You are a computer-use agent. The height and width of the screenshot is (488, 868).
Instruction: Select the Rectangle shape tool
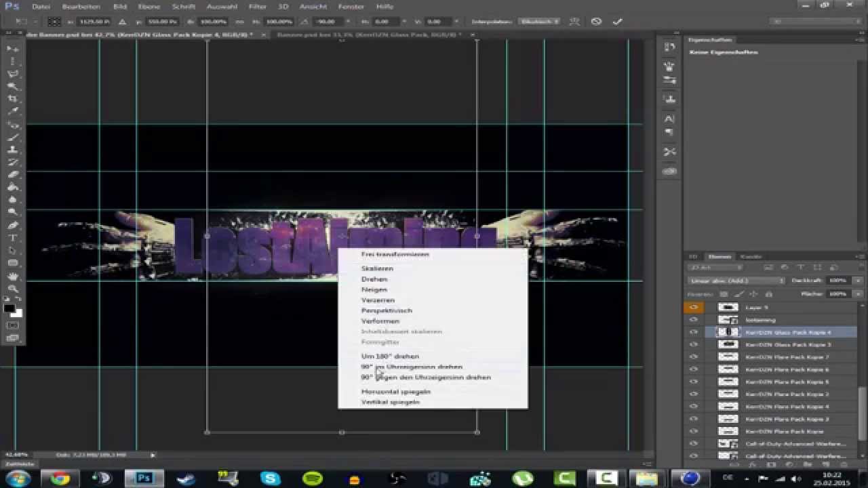[x=13, y=263]
